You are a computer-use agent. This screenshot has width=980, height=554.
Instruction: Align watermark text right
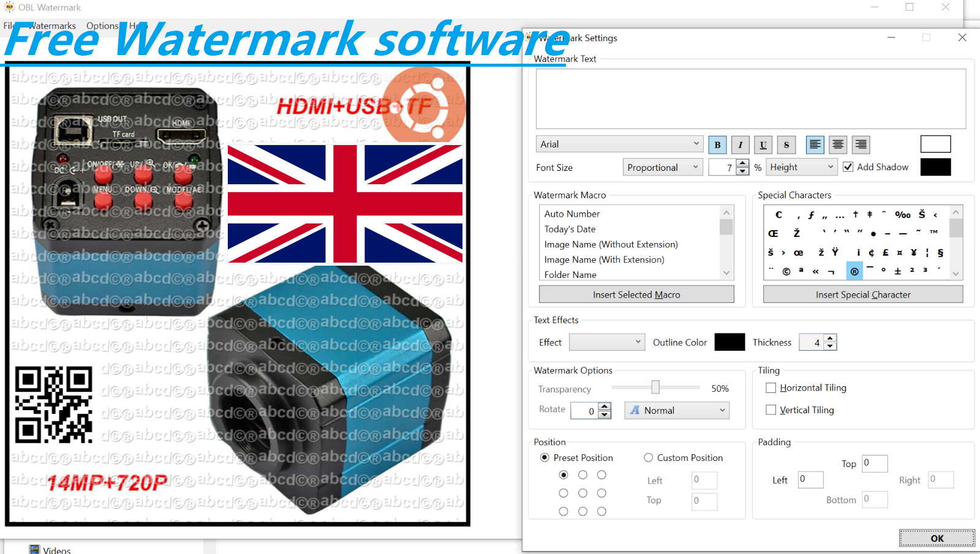pos(861,145)
